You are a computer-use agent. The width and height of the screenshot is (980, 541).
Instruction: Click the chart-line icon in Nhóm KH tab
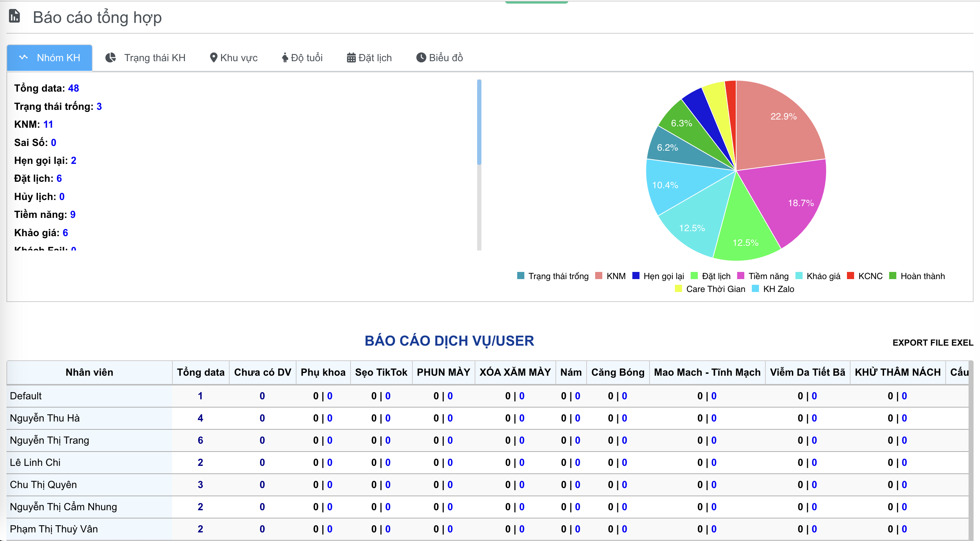24,58
